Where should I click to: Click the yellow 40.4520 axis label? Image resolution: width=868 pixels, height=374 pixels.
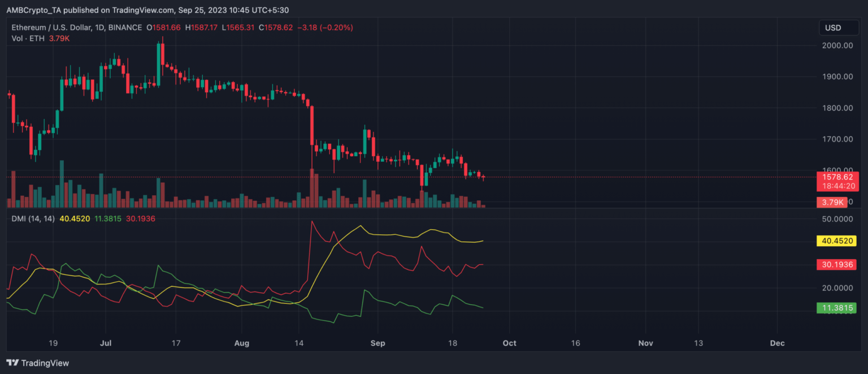836,241
